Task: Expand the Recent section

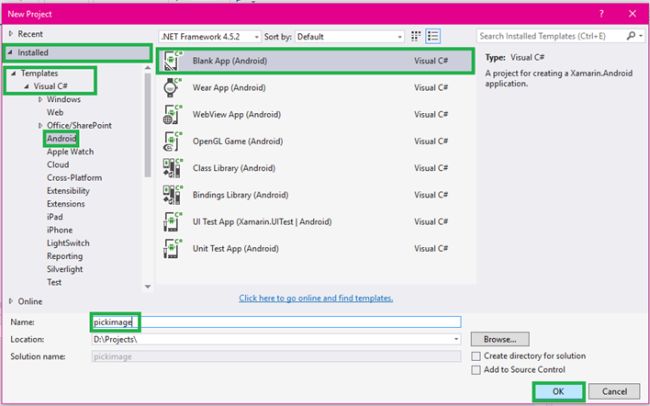Action: coord(11,34)
